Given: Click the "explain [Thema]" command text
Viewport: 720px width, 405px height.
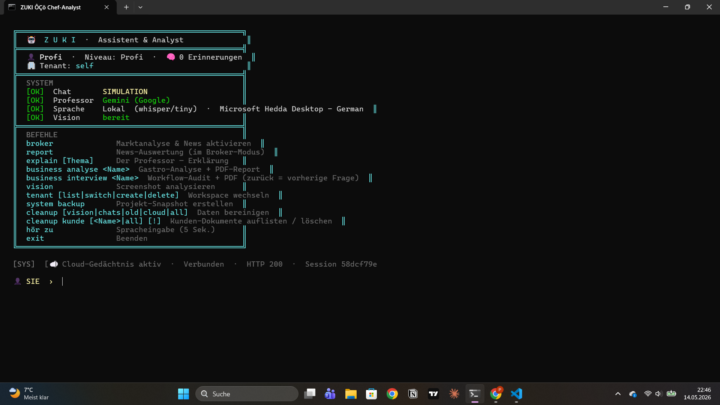Looking at the screenshot, I should [60, 161].
